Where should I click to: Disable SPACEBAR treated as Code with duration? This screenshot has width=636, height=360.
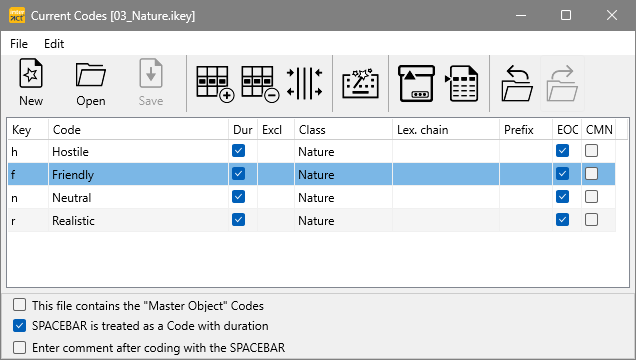click(19, 326)
